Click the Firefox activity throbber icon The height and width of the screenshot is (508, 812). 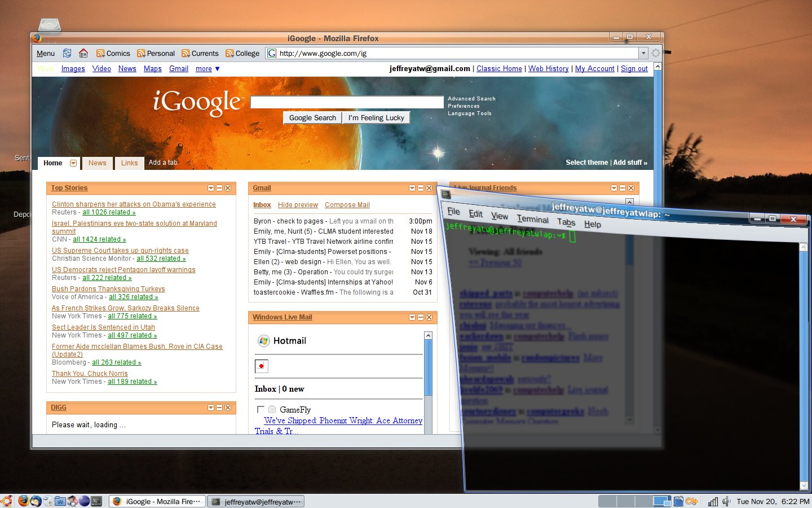(x=656, y=53)
